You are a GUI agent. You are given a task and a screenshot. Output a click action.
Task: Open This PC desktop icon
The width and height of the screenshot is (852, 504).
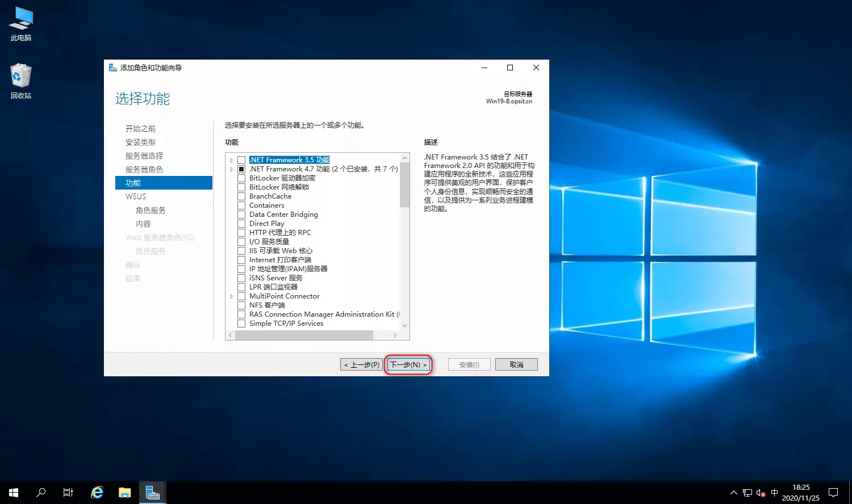coord(21,24)
